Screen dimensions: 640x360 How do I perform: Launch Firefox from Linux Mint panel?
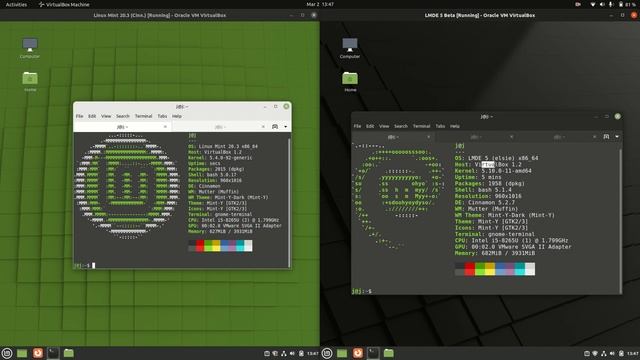click(x=38, y=353)
